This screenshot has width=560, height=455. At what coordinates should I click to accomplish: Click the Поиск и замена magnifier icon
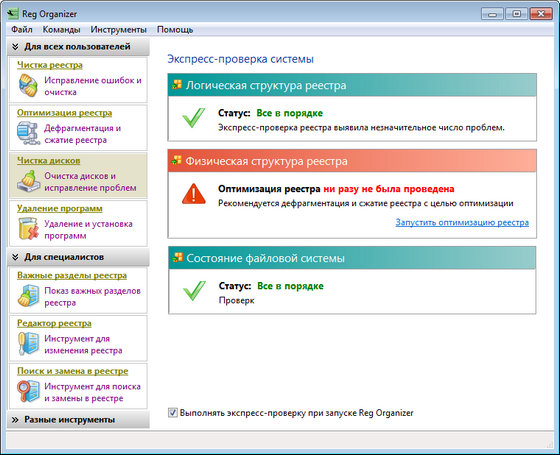pos(28,391)
